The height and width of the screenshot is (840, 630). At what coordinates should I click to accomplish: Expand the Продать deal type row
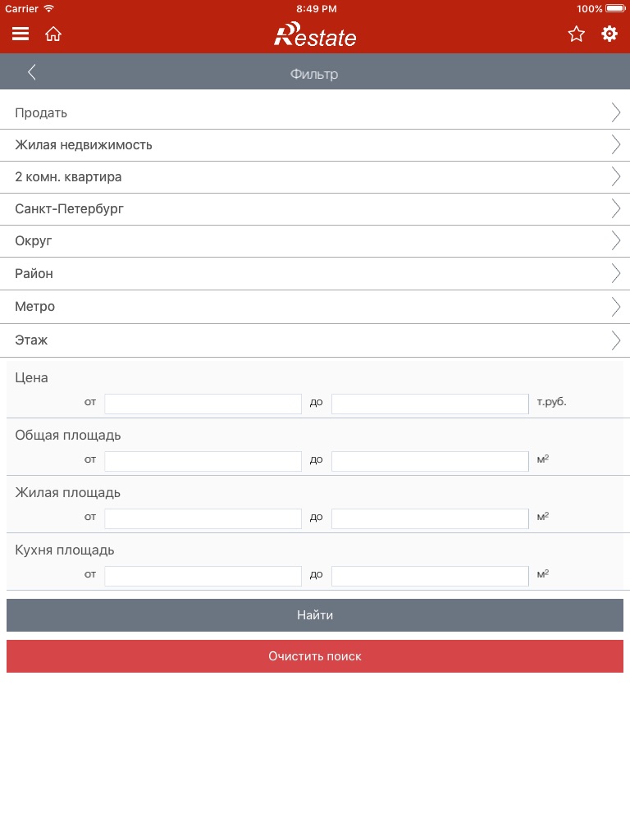pos(315,113)
